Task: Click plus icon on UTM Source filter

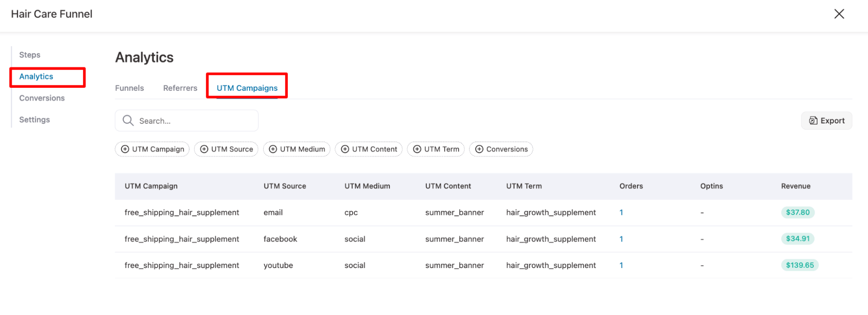Action: click(204, 149)
